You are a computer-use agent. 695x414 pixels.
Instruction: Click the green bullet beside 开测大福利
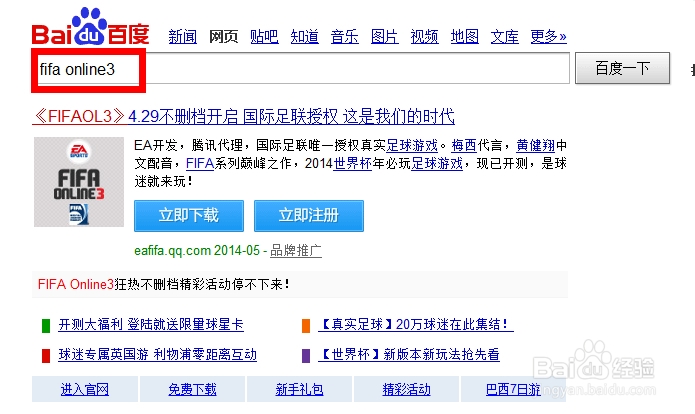pos(46,326)
